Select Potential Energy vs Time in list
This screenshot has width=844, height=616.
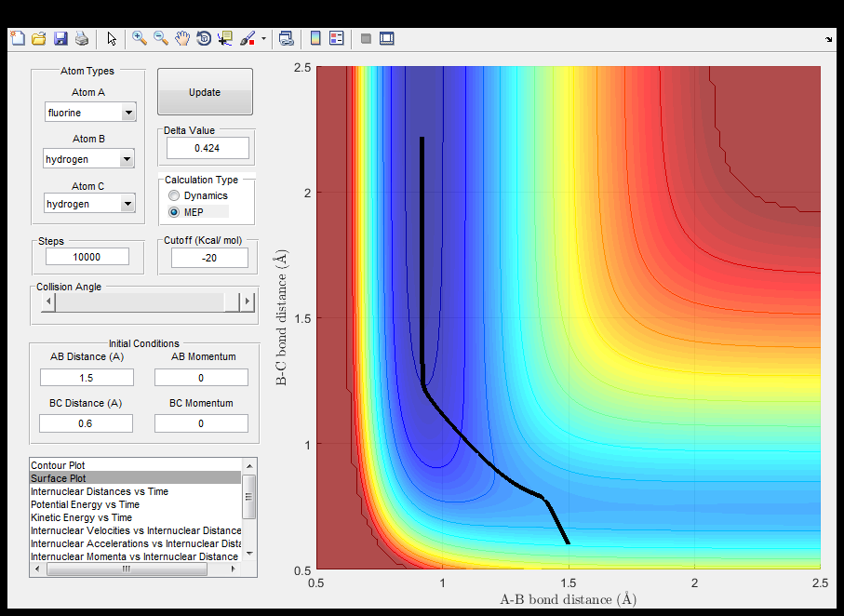pos(85,504)
